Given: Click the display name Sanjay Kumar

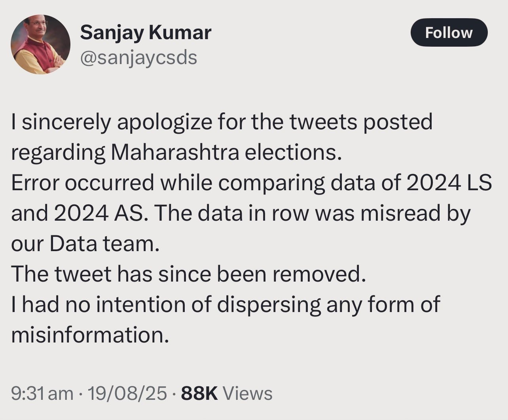Looking at the screenshot, I should (x=146, y=32).
